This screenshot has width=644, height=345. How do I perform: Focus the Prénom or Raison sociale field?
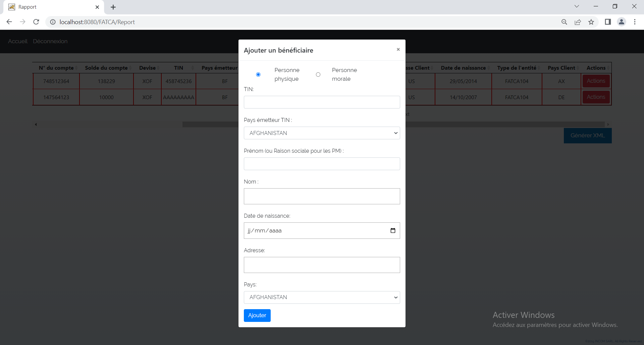(x=322, y=164)
